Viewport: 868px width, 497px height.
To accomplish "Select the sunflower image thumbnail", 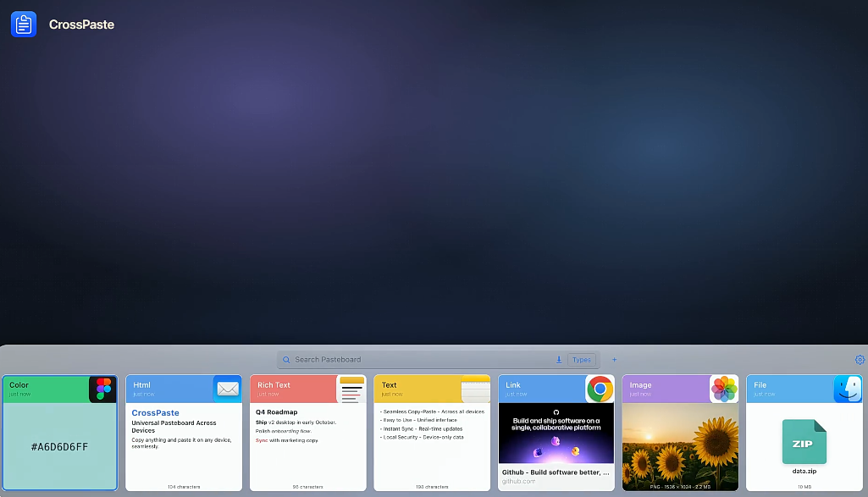I will coord(680,447).
